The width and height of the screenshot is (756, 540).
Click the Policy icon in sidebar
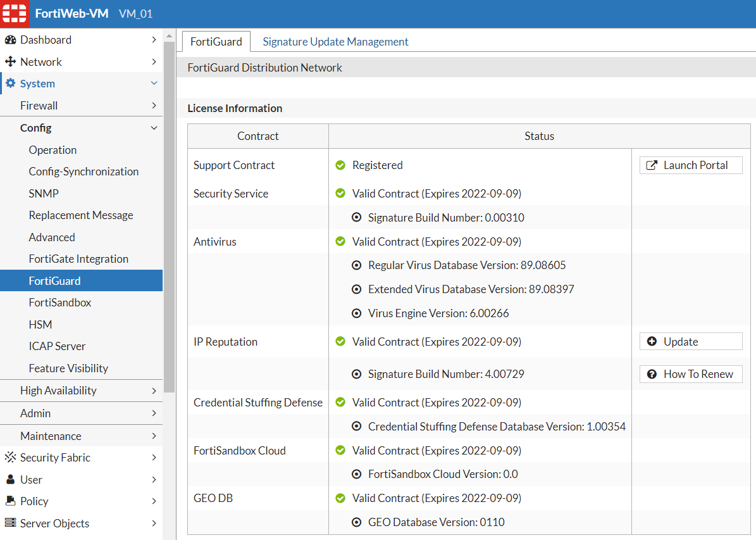pyautogui.click(x=10, y=501)
